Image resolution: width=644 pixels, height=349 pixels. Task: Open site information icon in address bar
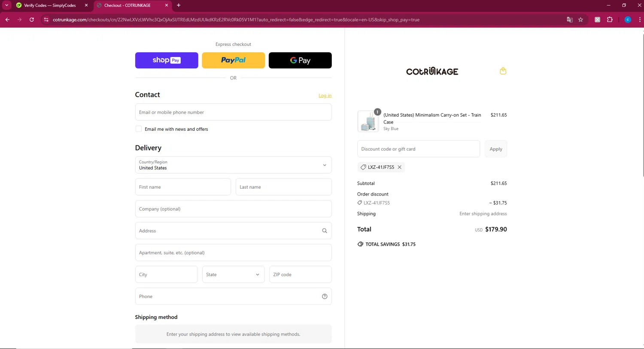tap(46, 20)
